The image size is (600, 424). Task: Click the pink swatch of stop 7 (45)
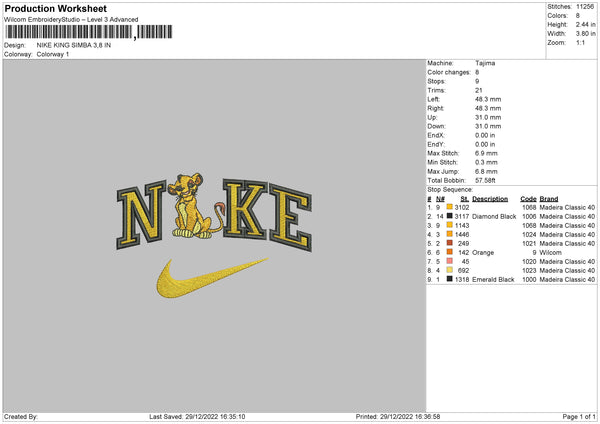click(x=450, y=261)
